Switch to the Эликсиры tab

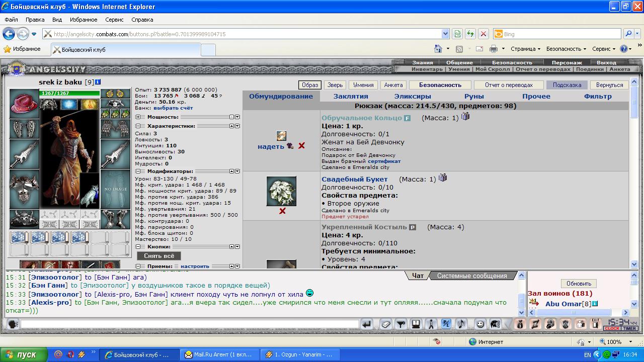click(x=413, y=96)
